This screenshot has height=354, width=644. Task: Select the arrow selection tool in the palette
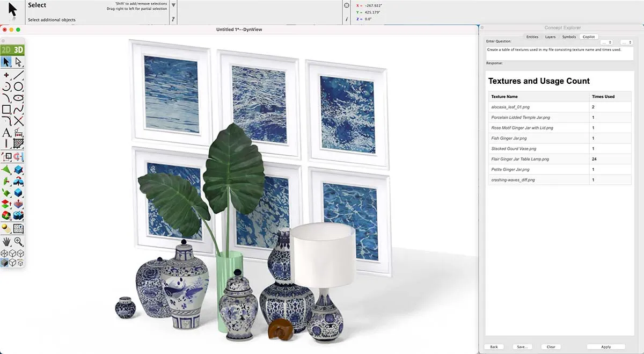click(x=6, y=62)
